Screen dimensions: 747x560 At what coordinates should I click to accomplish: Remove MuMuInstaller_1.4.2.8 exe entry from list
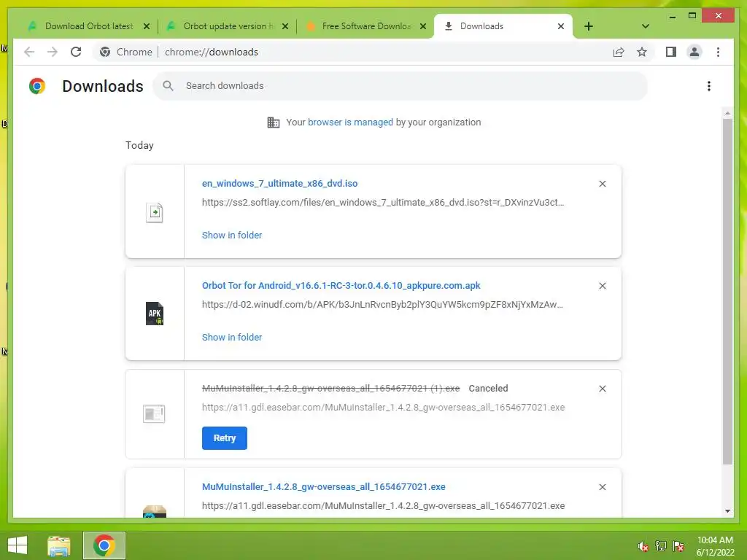pos(602,487)
